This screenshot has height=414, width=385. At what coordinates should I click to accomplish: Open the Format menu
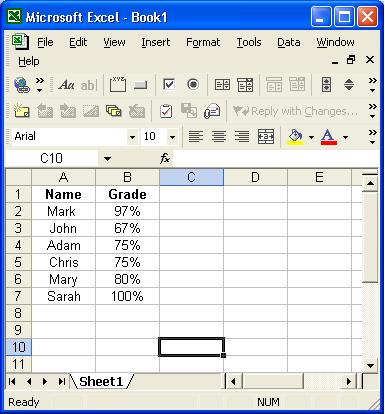pyautogui.click(x=203, y=42)
